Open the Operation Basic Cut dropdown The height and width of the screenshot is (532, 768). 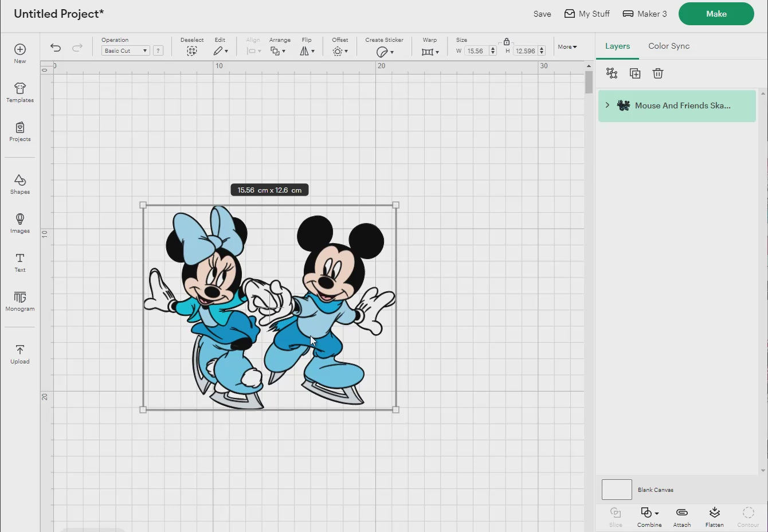[x=126, y=50]
